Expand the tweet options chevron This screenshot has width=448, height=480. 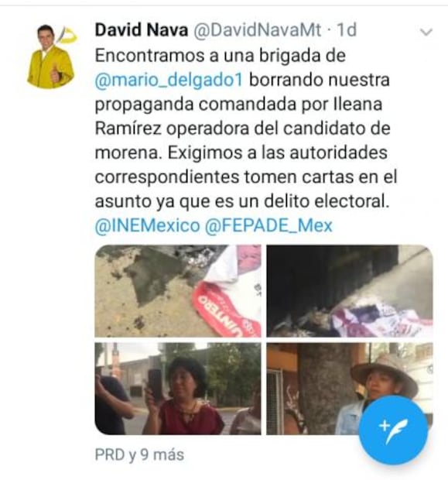pos(426,32)
